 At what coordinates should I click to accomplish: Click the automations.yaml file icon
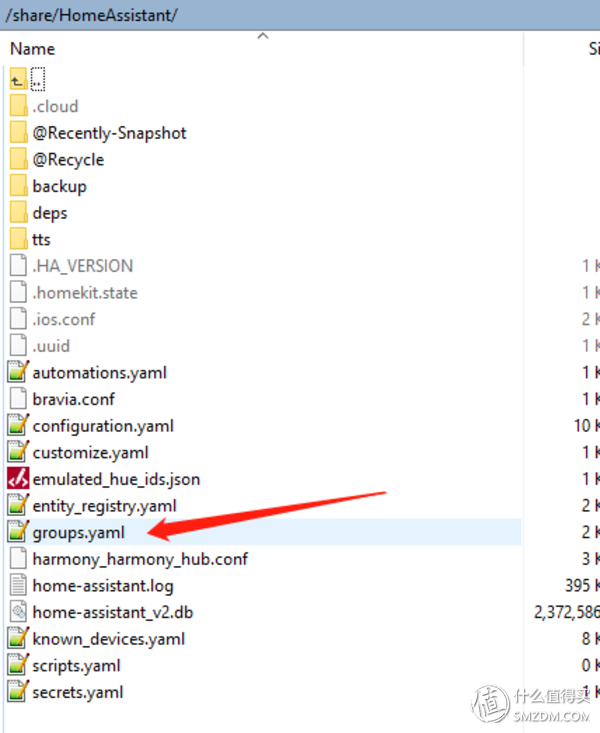pos(18,372)
